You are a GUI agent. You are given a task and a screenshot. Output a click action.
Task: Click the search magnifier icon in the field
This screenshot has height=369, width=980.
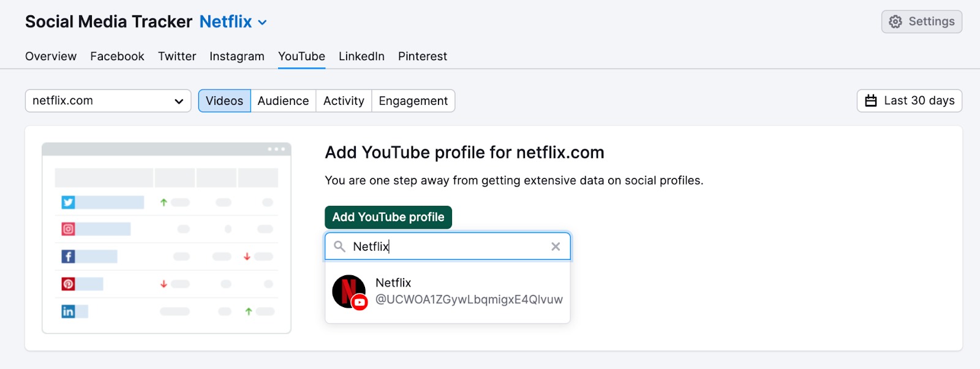339,246
